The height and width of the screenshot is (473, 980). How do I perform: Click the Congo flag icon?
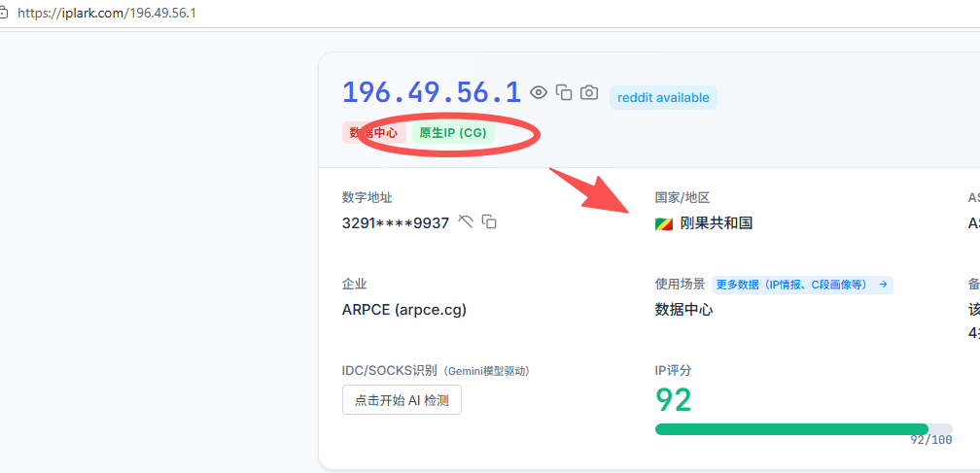664,223
